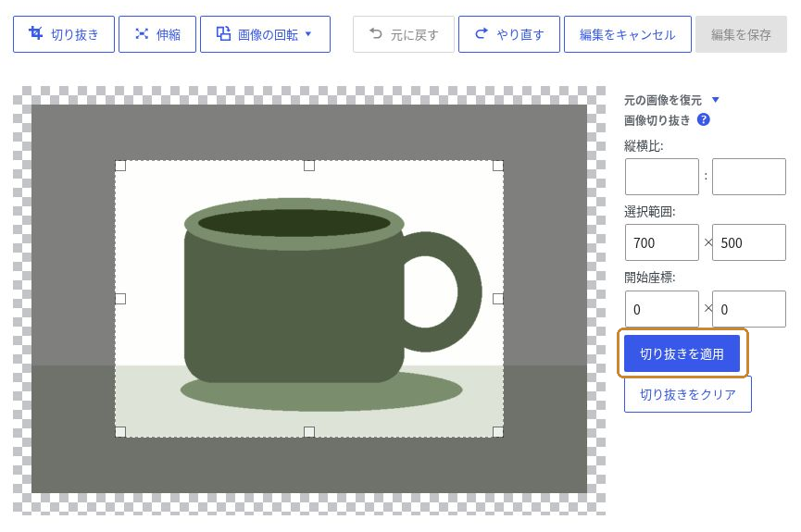This screenshot has height=532, width=801.
Task: Cancel editing with 編集をキャンセル
Action: point(628,34)
